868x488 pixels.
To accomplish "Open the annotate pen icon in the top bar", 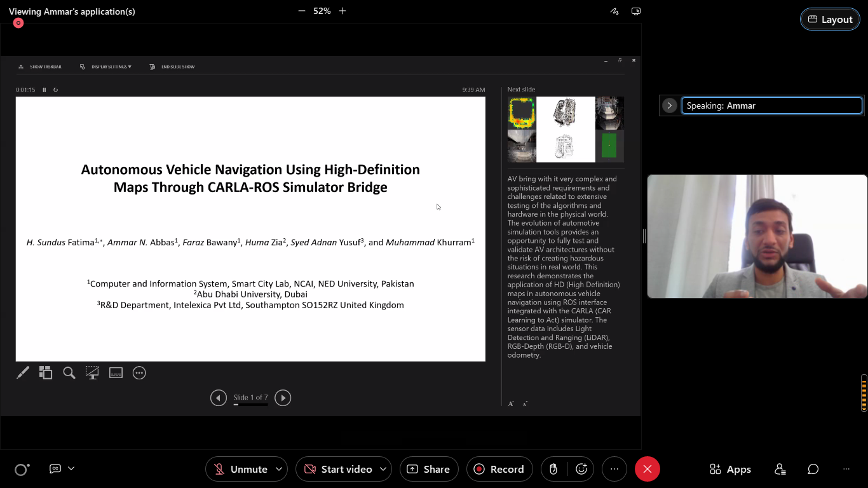I will pyautogui.click(x=614, y=11).
